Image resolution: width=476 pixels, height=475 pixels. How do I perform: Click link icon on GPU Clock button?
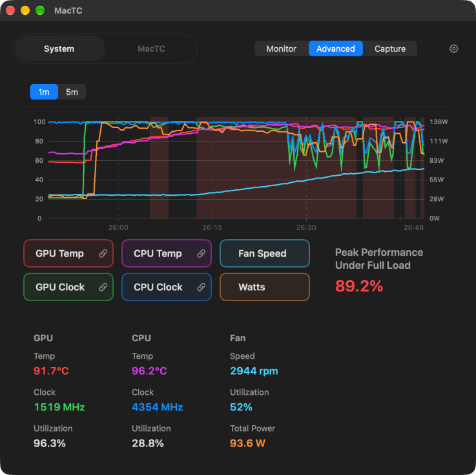pyautogui.click(x=103, y=287)
